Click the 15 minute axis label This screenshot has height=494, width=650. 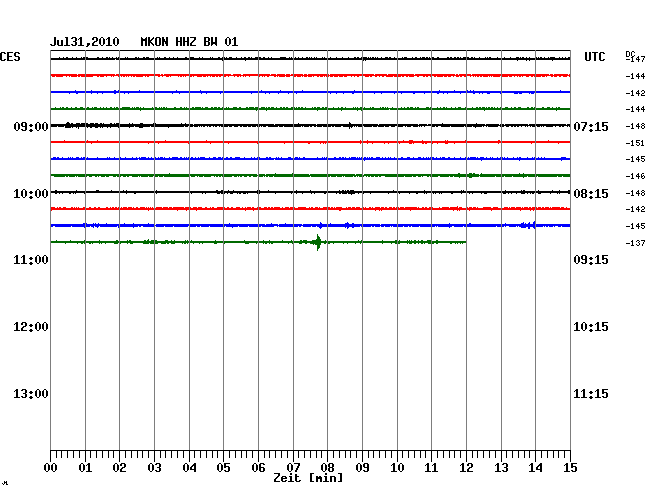(570, 468)
